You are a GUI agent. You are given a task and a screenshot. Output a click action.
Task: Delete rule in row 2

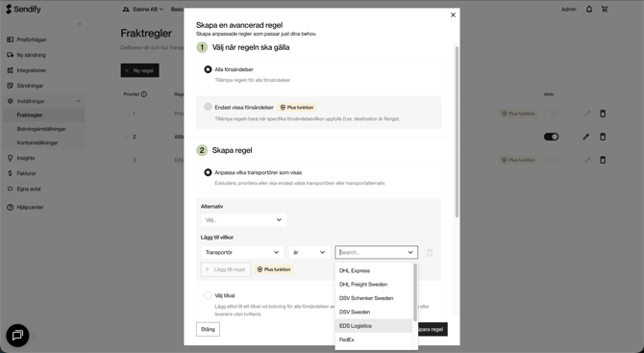click(x=603, y=137)
